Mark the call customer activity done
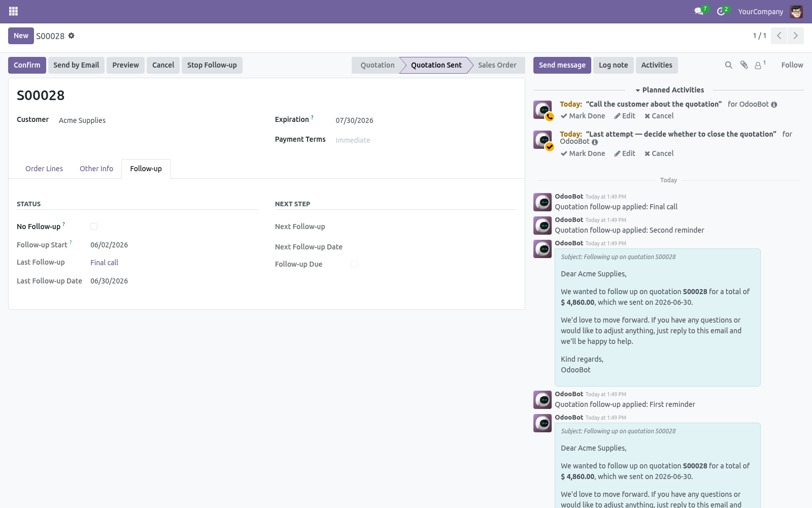Viewport: 812px width, 508px height. click(x=583, y=116)
